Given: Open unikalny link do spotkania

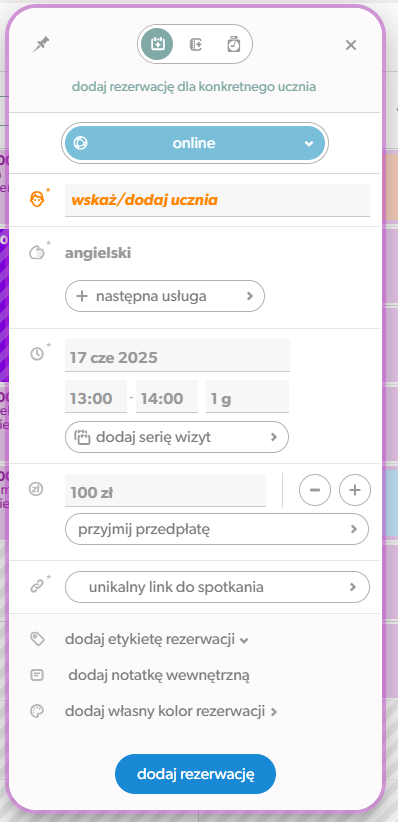Looking at the screenshot, I should point(217,587).
